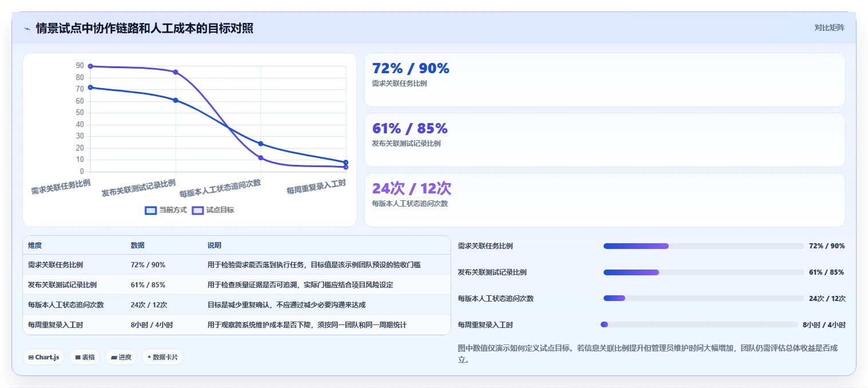Toggle the 试点目标 legend item
This screenshot has height=388, width=868.
[213, 210]
